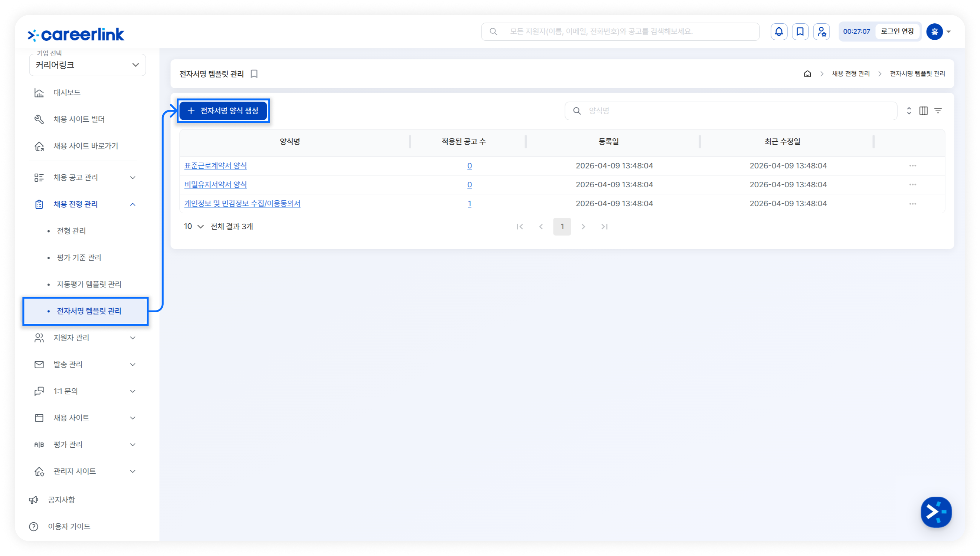This screenshot has height=556, width=980.
Task: Click the 등록일 column header
Action: (x=608, y=142)
